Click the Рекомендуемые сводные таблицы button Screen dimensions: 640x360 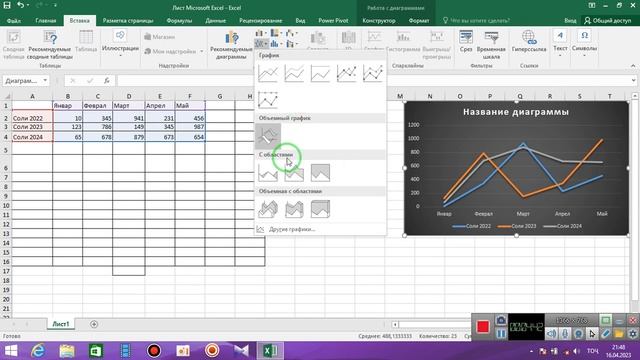pyautogui.click(x=50, y=45)
